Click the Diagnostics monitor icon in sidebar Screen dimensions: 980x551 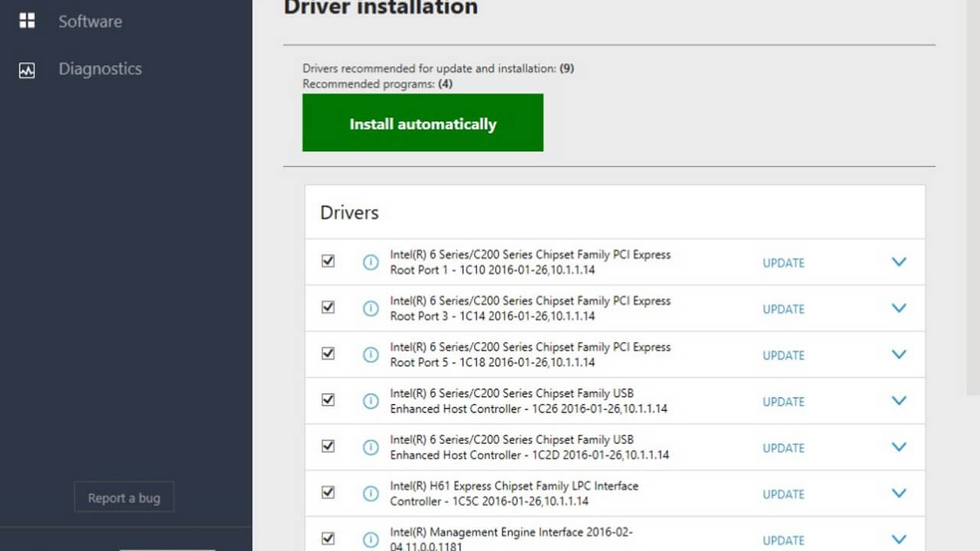point(27,70)
